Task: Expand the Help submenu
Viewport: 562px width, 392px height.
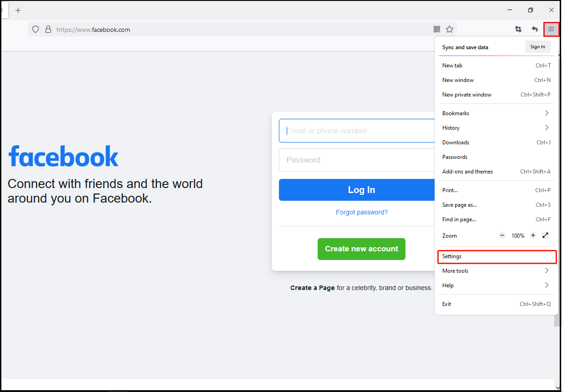Action: [496, 285]
